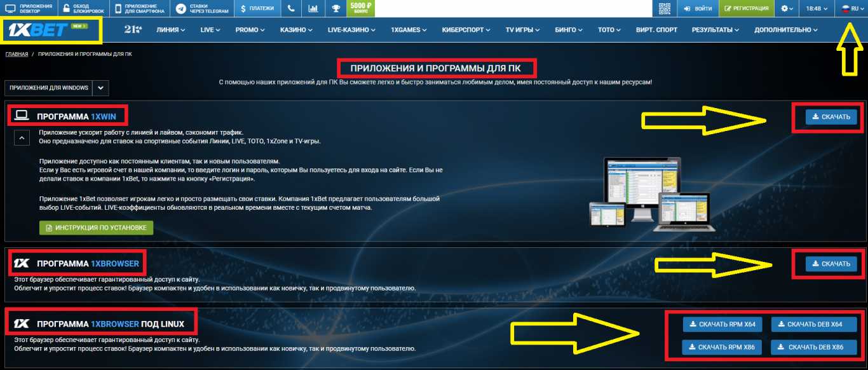Open the smartphone app link in top bar

[140, 8]
